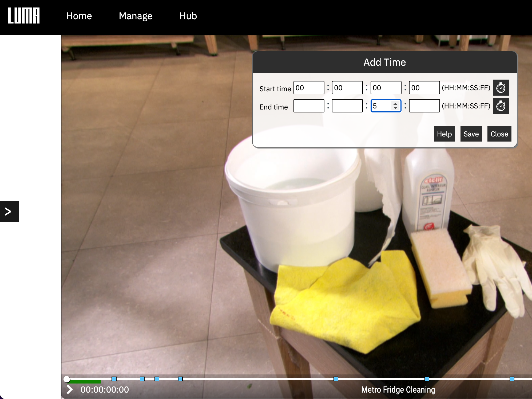Focus the Start time hours field
The height and width of the screenshot is (399, 532).
click(x=309, y=88)
